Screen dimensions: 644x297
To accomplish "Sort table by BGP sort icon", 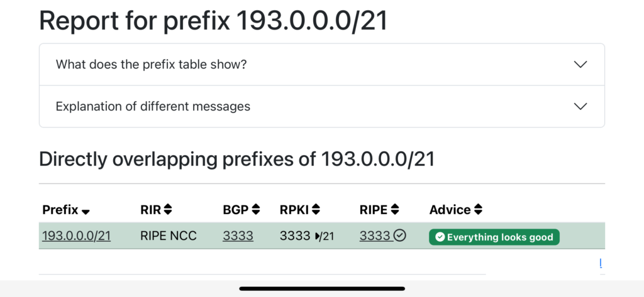I will pyautogui.click(x=255, y=210).
